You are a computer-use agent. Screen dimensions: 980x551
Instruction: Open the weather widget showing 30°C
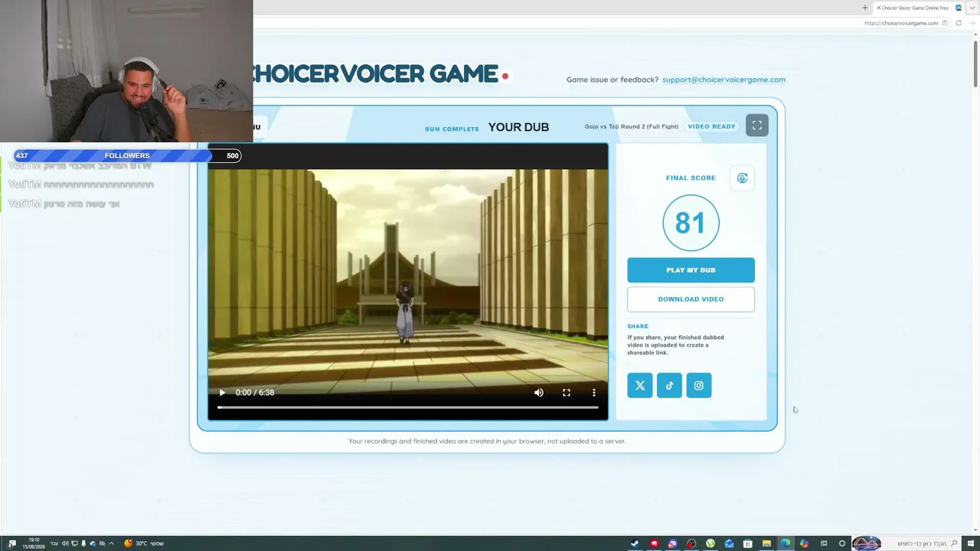(x=144, y=543)
